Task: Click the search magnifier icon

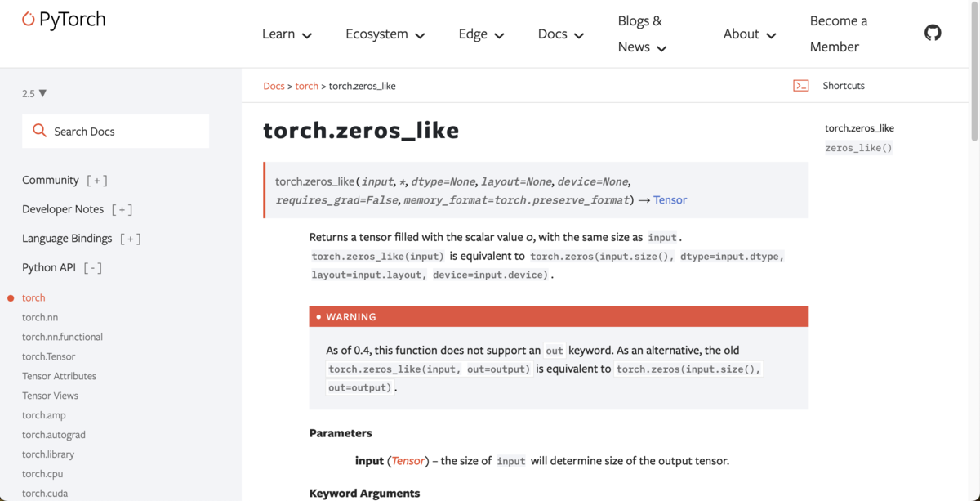Action: point(39,131)
